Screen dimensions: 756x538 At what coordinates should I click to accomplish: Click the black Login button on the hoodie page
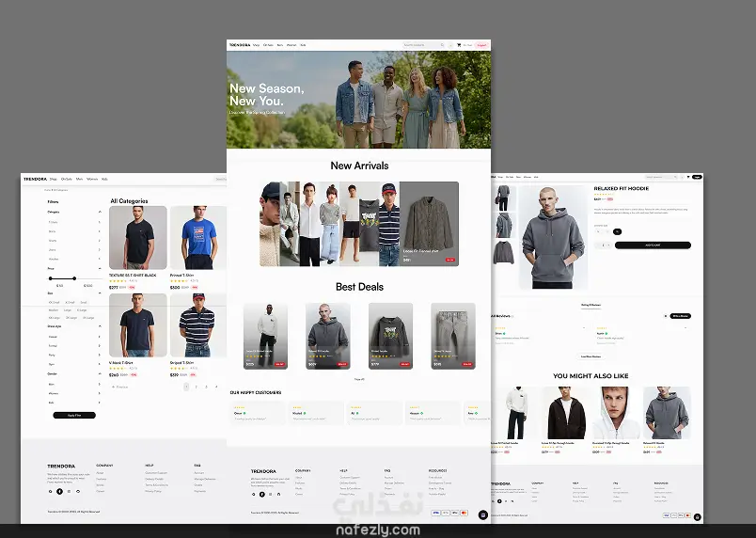[697, 177]
